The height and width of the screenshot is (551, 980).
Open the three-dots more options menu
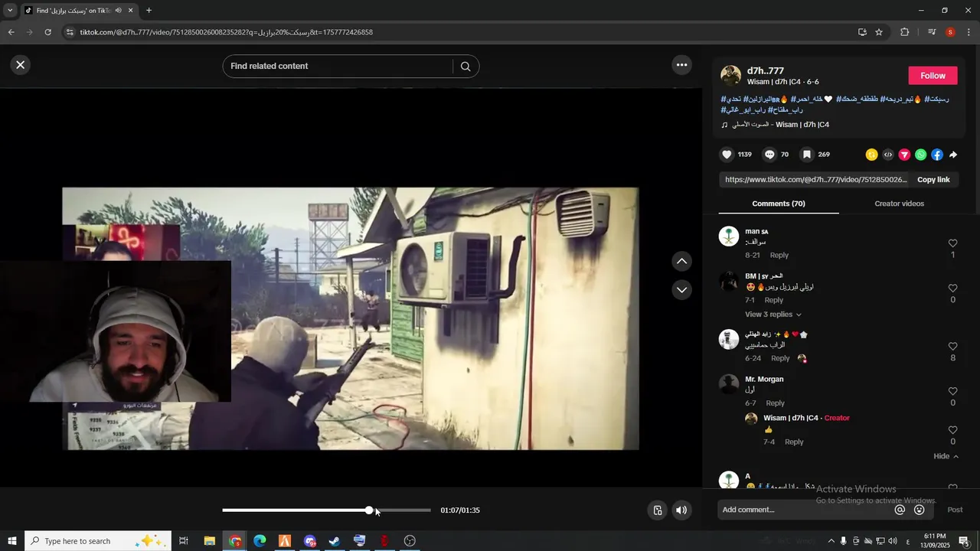coord(681,65)
